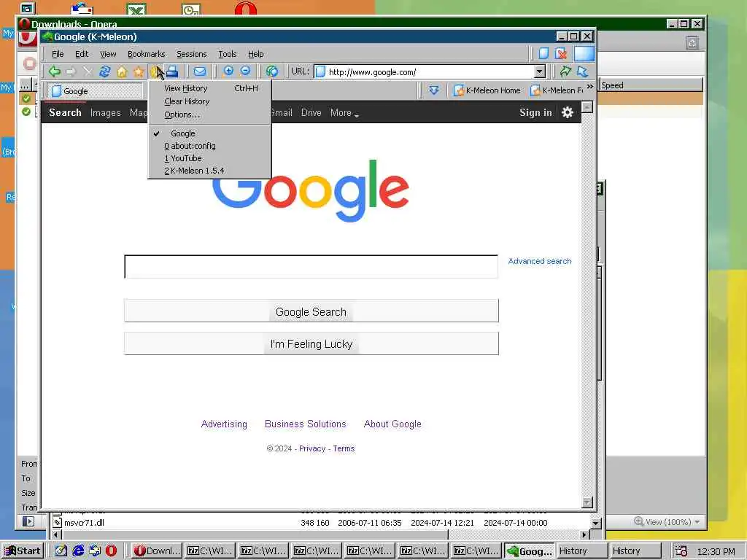Click the Opera icon in the quick launch
Viewport: 747px width, 560px height.
point(111,551)
